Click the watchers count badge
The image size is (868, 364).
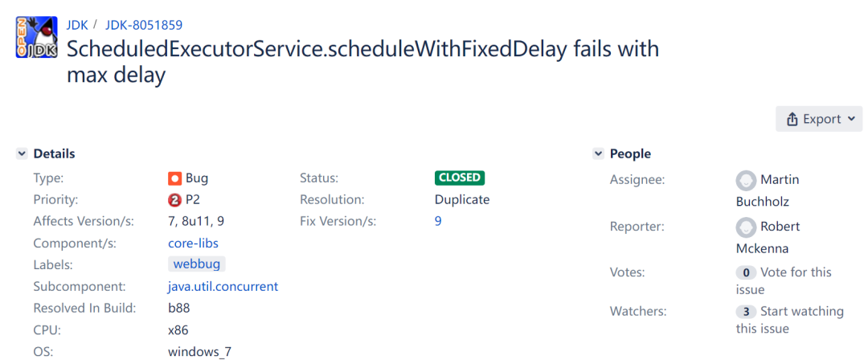746,312
